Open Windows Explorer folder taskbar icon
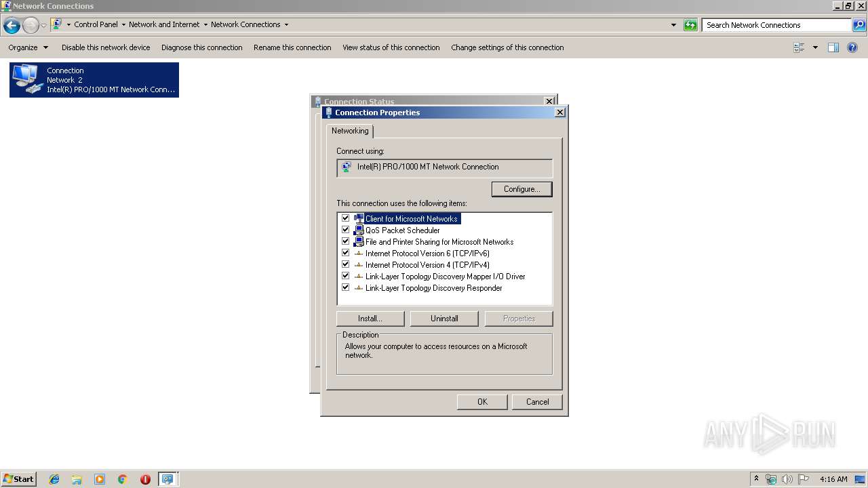 click(x=77, y=479)
